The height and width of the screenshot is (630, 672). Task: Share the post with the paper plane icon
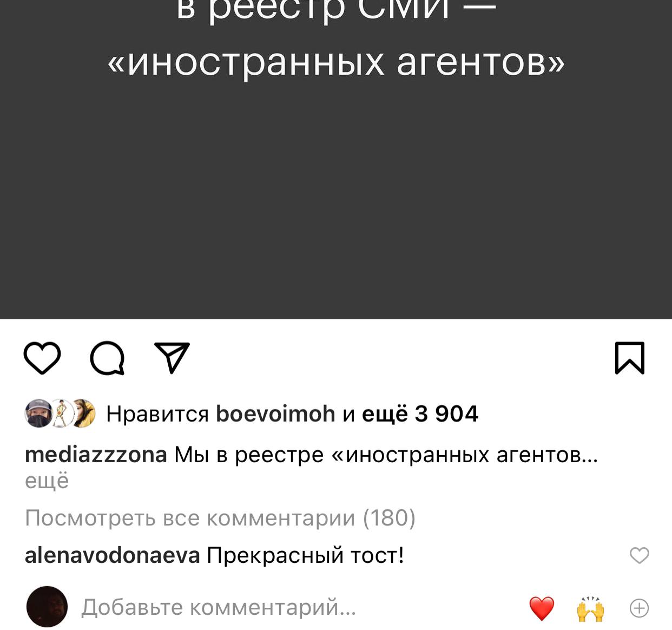172,358
